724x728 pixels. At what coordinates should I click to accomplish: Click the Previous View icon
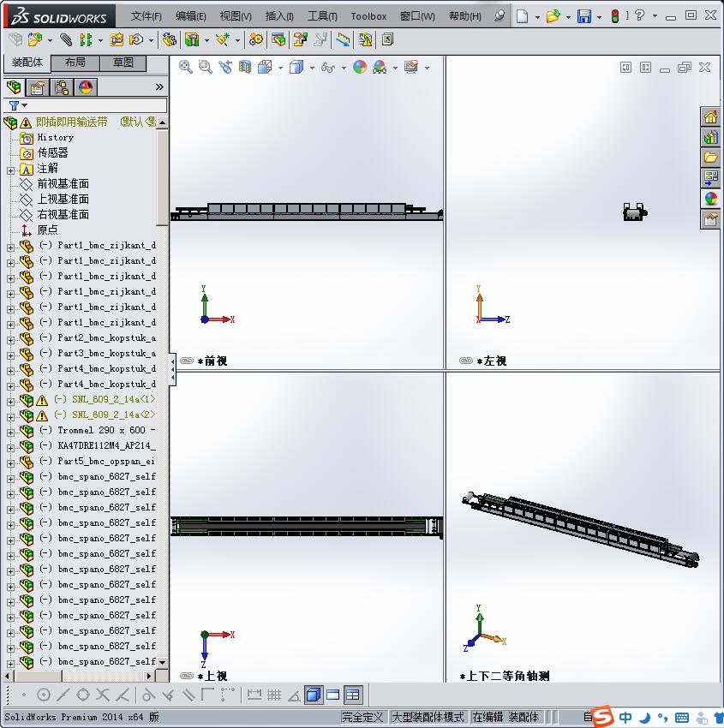(225, 68)
